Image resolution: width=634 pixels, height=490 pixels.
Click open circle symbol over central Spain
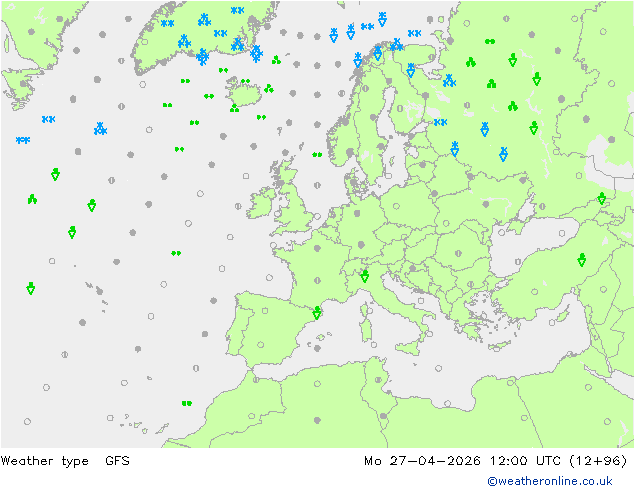click(261, 345)
